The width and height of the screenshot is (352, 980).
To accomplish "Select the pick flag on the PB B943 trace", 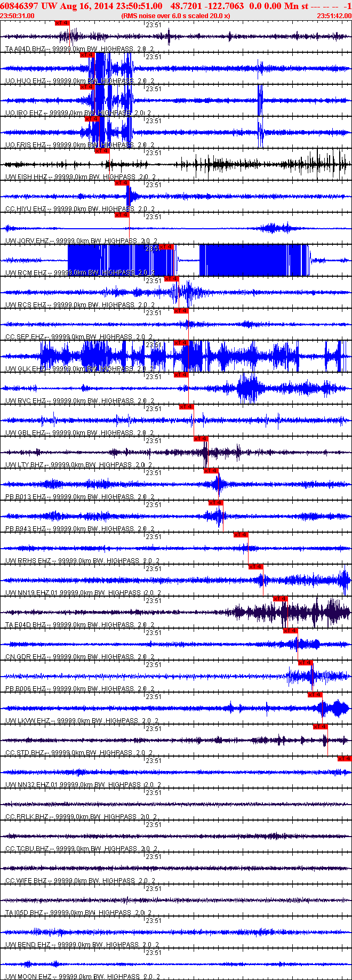I will coord(216,503).
